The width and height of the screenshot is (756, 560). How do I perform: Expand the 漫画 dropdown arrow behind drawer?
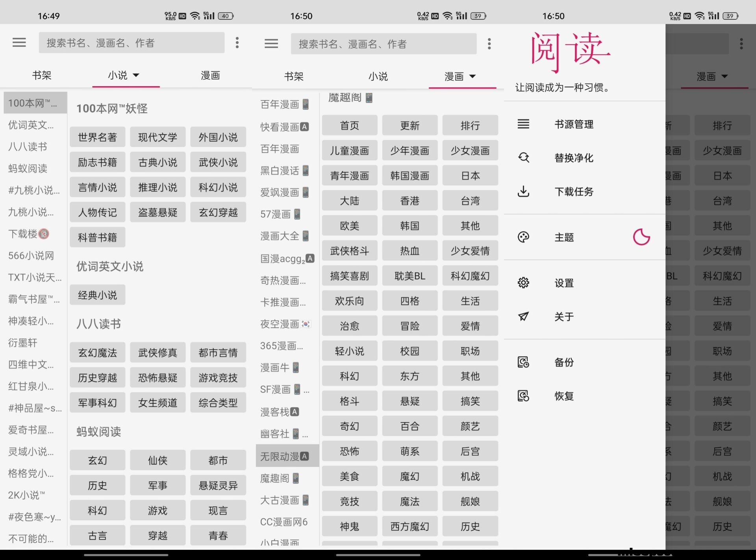click(x=724, y=76)
